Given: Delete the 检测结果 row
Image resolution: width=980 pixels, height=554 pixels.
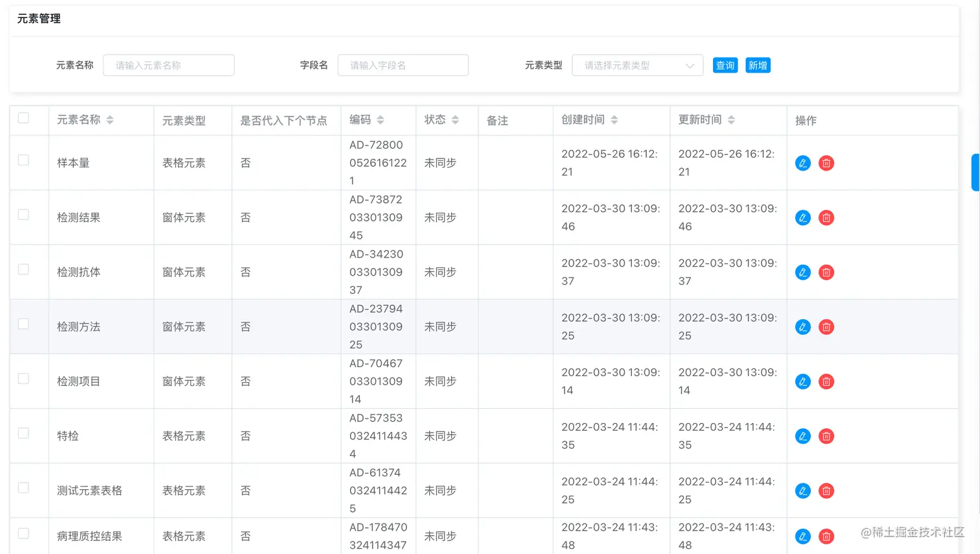Looking at the screenshot, I should click(x=826, y=217).
